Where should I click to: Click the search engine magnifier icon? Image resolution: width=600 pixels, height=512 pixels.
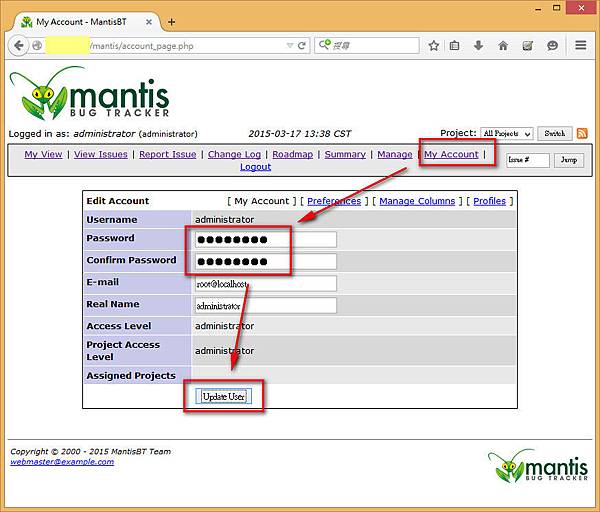(324, 45)
